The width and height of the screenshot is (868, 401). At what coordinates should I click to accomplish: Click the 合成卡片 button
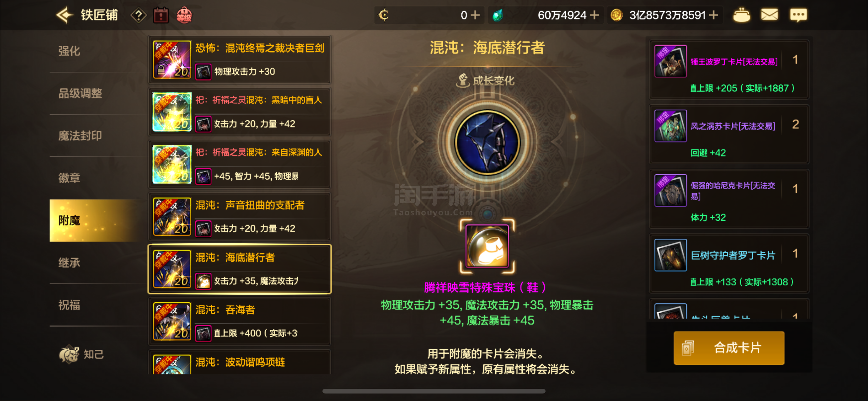coord(729,348)
